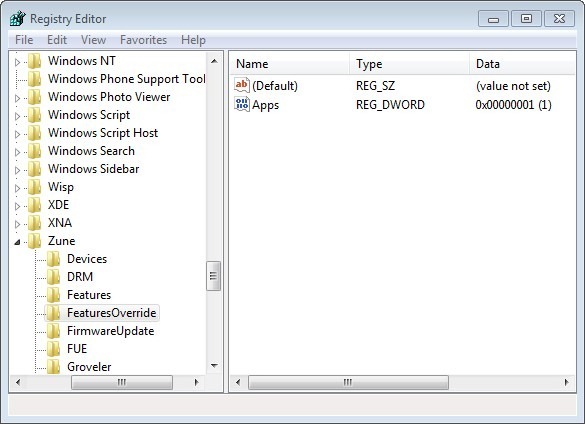
Task: Click the REG_DWORD type cell
Action: pyautogui.click(x=390, y=105)
